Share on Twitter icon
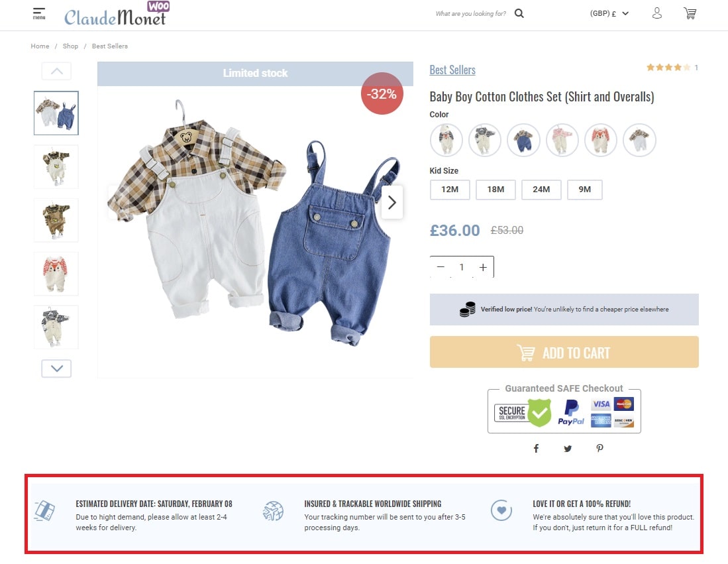This screenshot has width=728, height=564. click(567, 448)
